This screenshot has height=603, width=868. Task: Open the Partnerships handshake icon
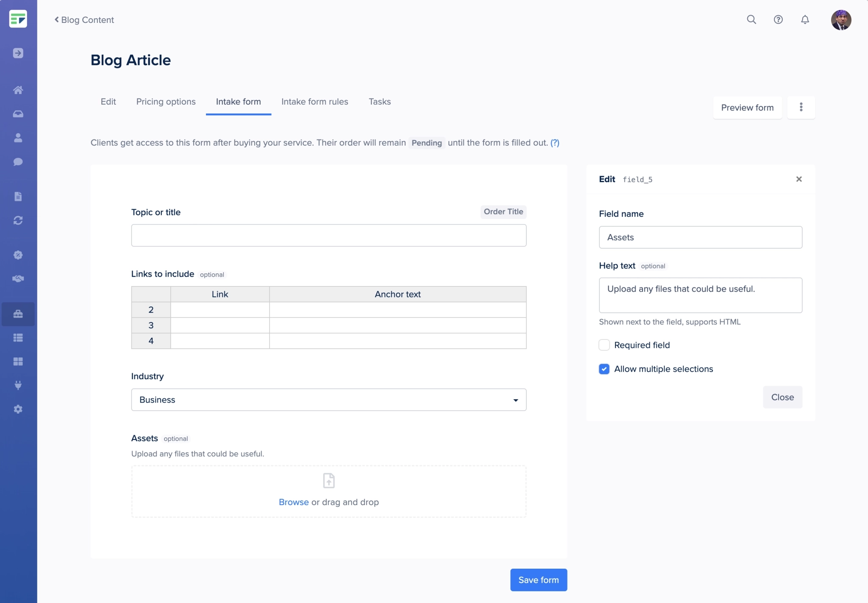(18, 278)
